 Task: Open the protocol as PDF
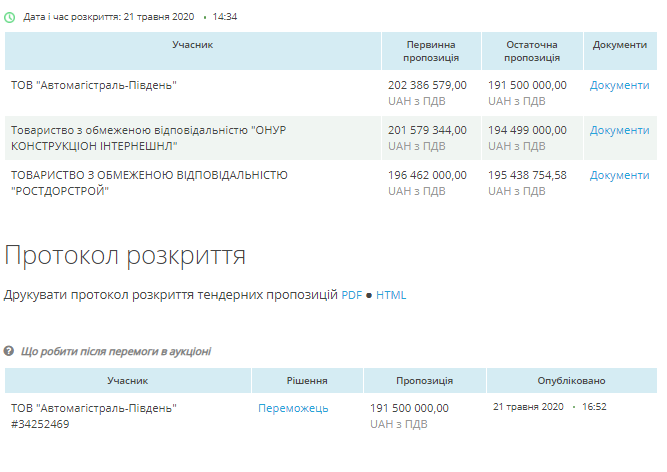click(x=351, y=295)
